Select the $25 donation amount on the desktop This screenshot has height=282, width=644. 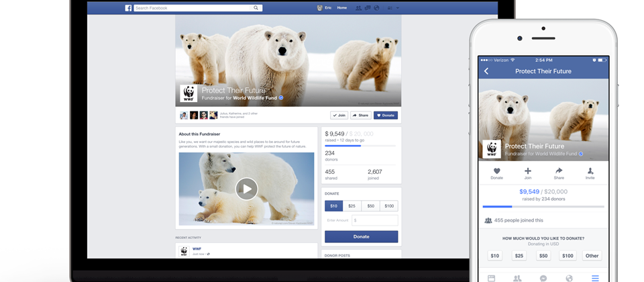coord(352,206)
